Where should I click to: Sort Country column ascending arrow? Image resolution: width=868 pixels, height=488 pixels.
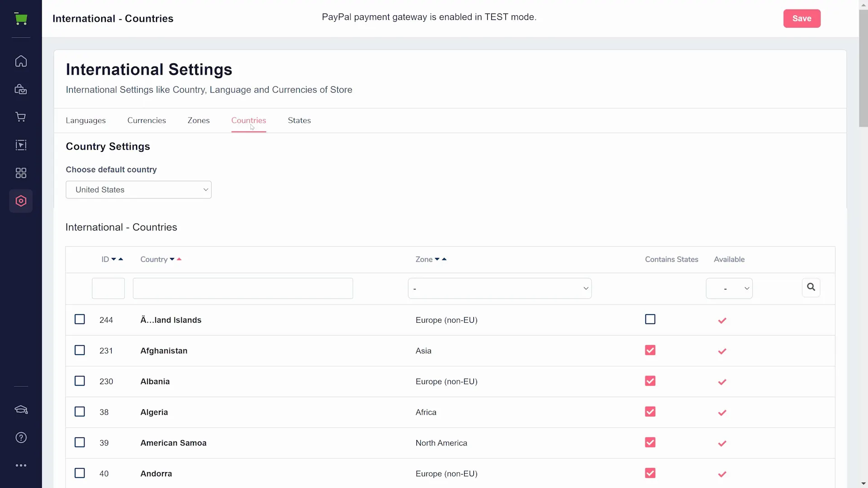point(179,259)
